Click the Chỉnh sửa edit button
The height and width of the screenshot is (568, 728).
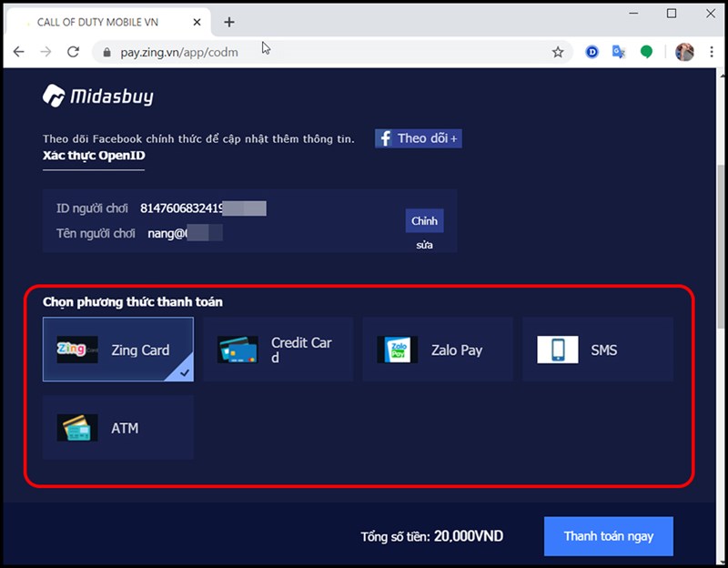[x=424, y=221]
